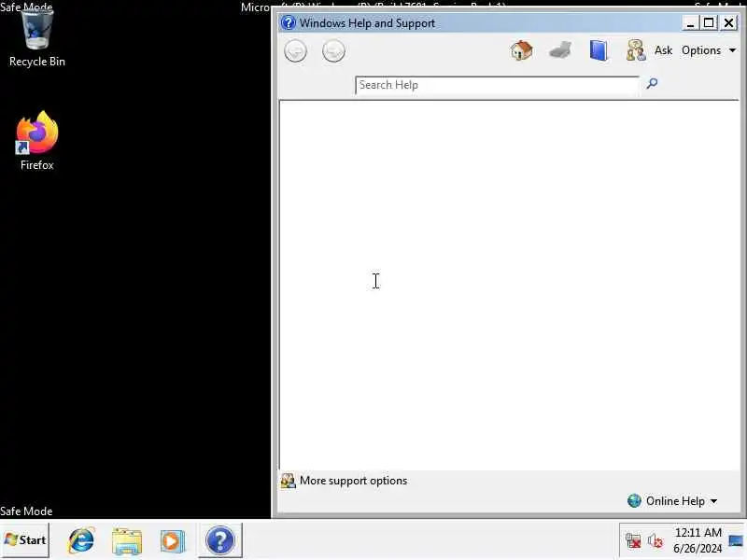
Task: Maximize the Windows Help and Support window
Action: point(709,22)
